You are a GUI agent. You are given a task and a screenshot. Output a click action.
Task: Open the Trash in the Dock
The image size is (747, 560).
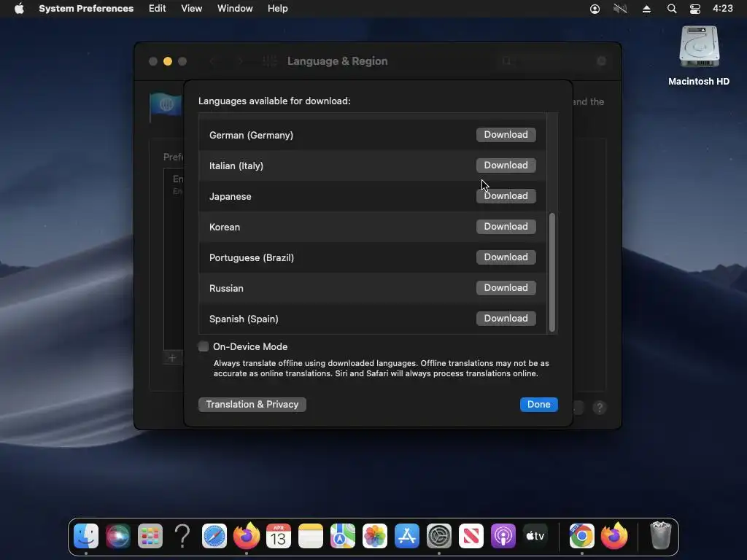click(x=660, y=535)
